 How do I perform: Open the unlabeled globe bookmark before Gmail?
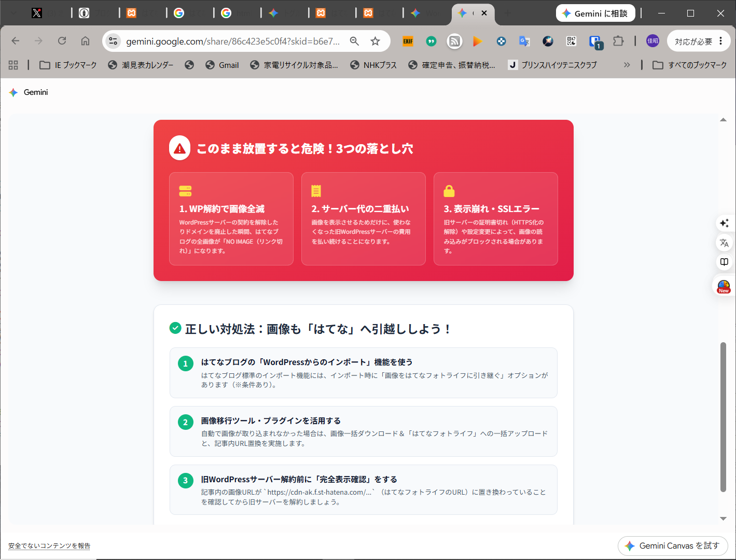click(x=189, y=65)
